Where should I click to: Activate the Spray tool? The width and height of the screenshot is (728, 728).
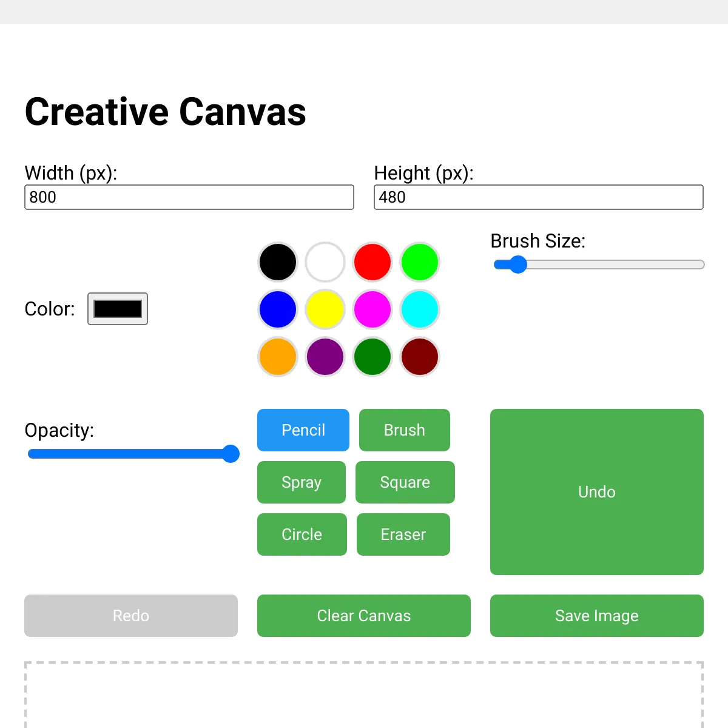302,482
